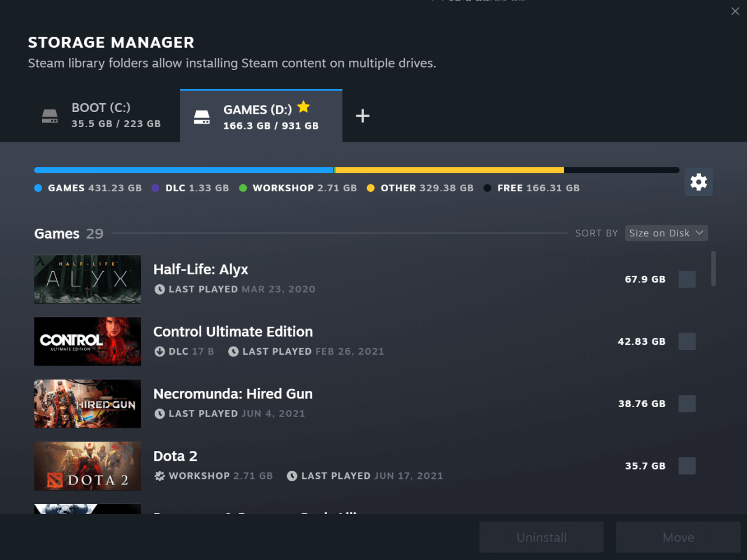Switch to the BOOT (C:) drive tab
Screen dimensions: 747x560
(x=102, y=116)
